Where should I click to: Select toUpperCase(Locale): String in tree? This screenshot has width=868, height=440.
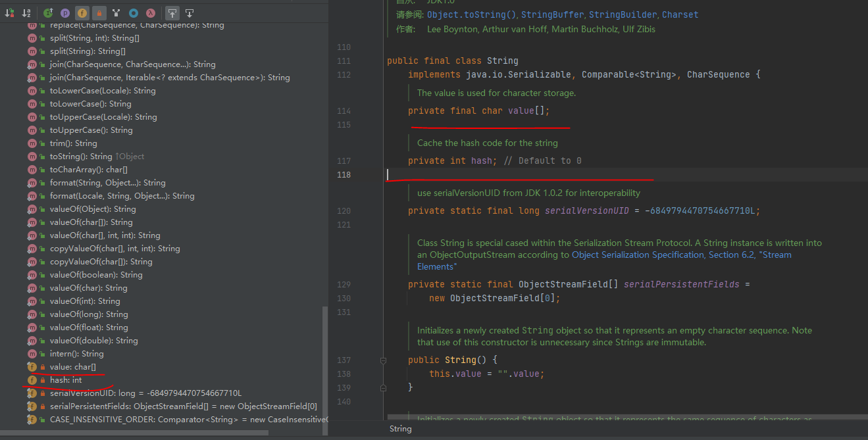pyautogui.click(x=103, y=117)
